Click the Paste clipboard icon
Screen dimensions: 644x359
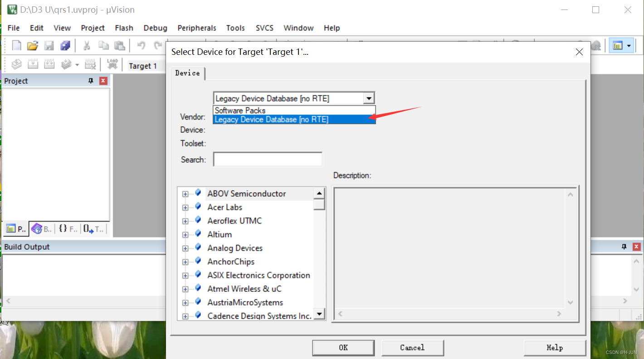[x=119, y=45]
